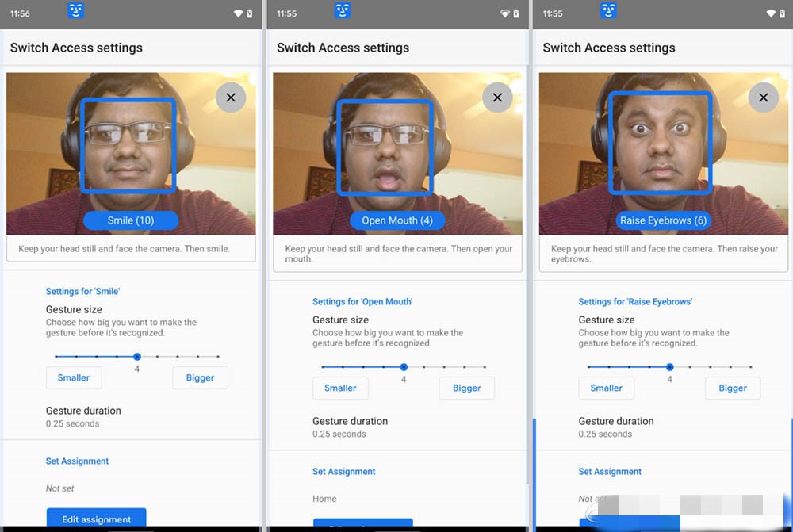Tap Smaller under Settings for 'Open Mouth'
Viewport: 793px width, 532px height.
coord(340,388)
